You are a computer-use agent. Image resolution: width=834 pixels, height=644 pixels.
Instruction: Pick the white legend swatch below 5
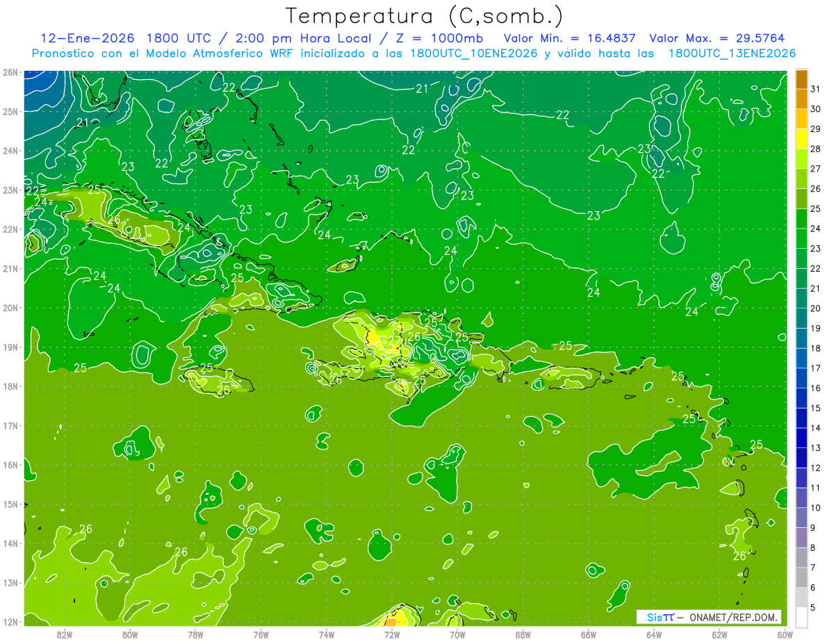point(801,617)
